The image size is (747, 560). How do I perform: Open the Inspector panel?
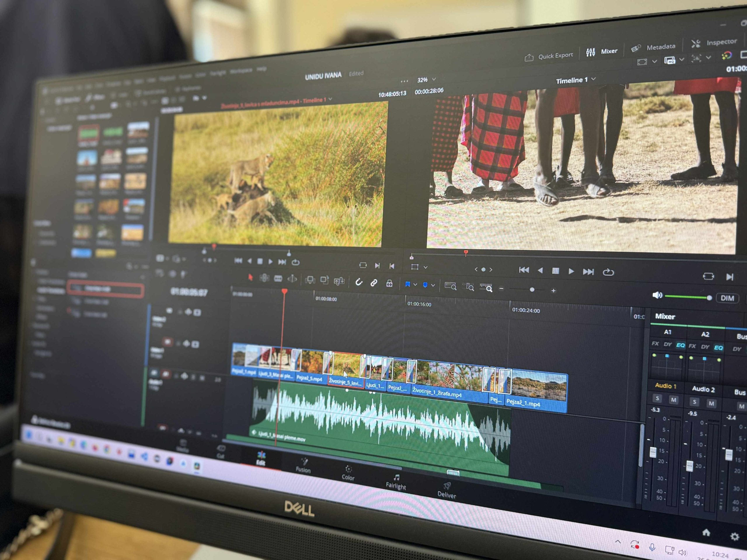(714, 43)
